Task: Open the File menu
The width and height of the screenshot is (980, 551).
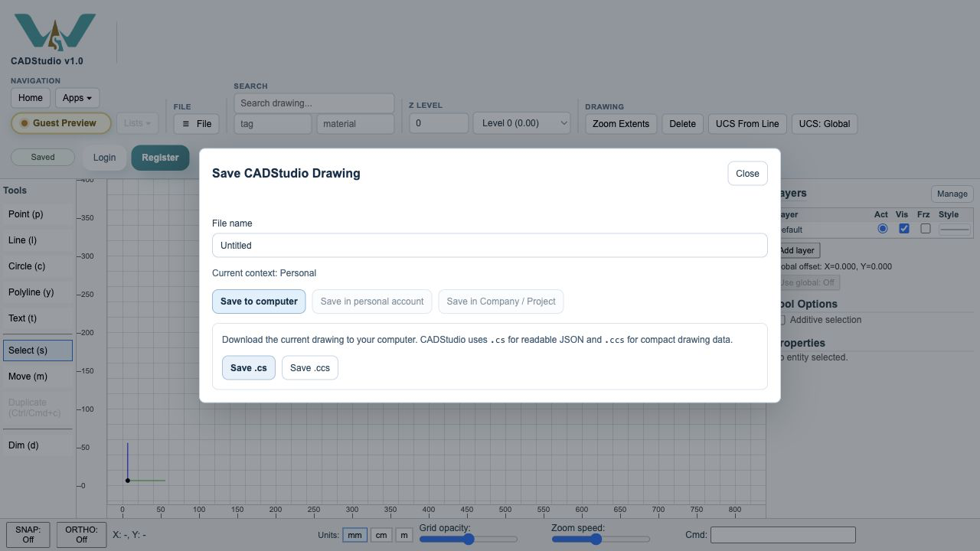Action: click(x=197, y=124)
